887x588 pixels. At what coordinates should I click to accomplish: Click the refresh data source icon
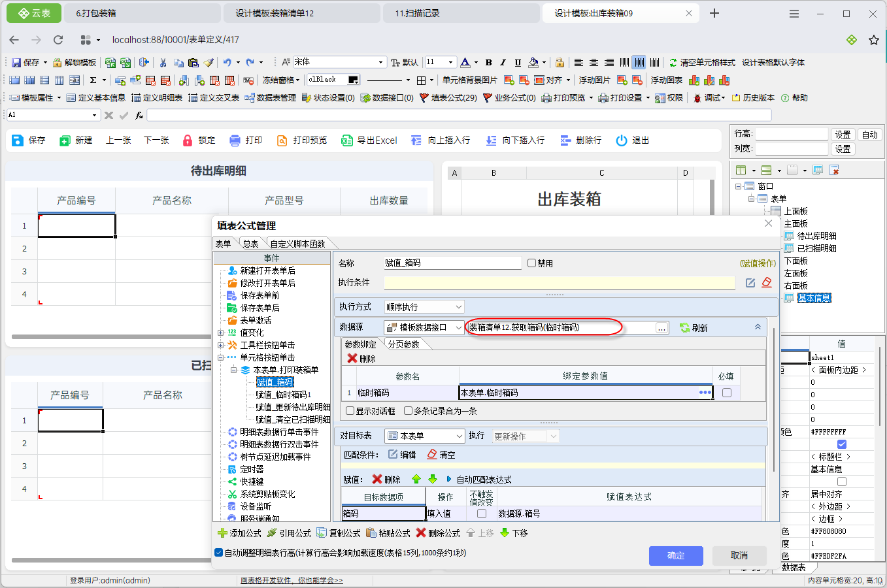click(685, 327)
